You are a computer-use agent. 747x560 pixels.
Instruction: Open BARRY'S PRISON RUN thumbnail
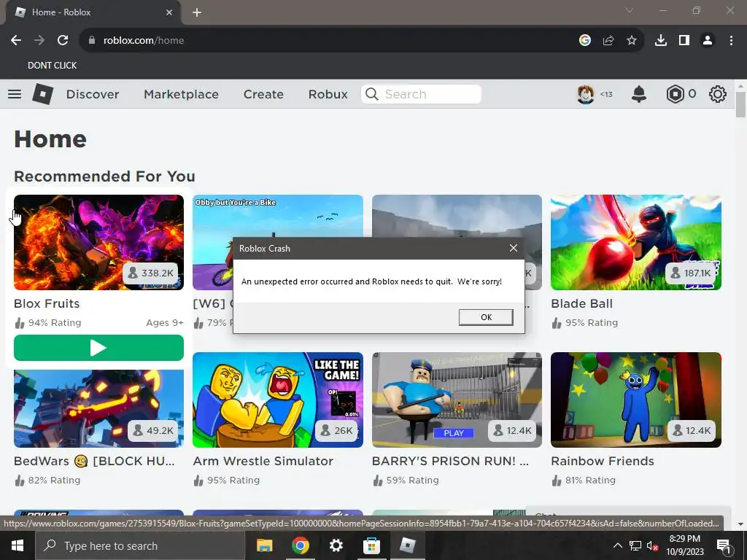tap(457, 400)
